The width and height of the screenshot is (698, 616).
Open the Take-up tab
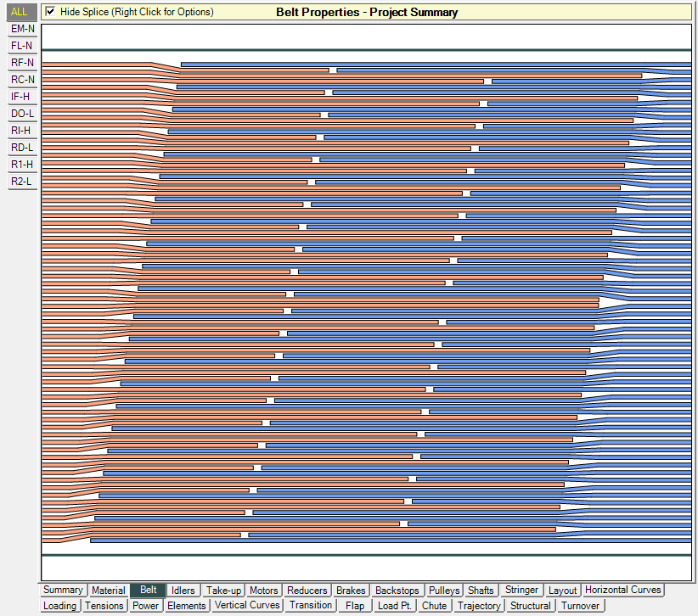pos(223,591)
